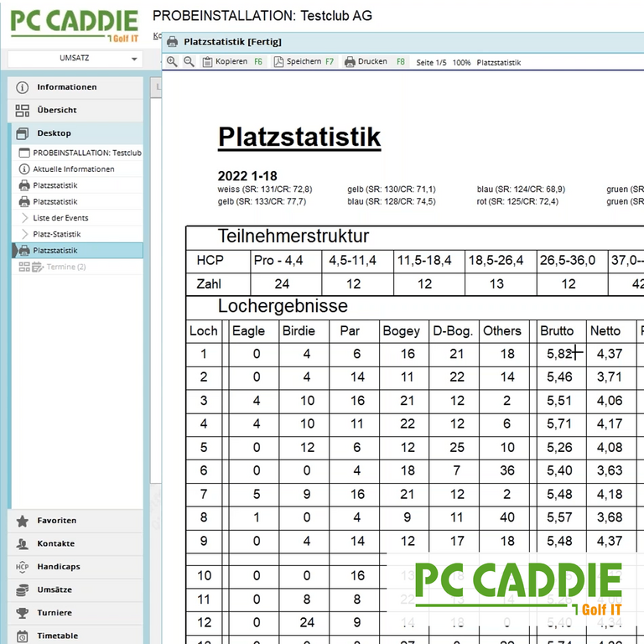Image resolution: width=644 pixels, height=644 pixels.
Task: Click the Platzstatistik report heading
Action: tap(299, 138)
